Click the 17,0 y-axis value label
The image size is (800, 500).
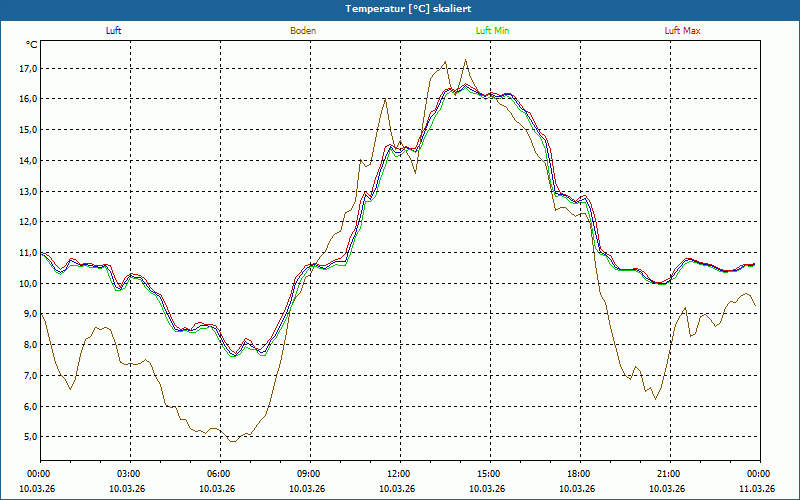point(26,69)
